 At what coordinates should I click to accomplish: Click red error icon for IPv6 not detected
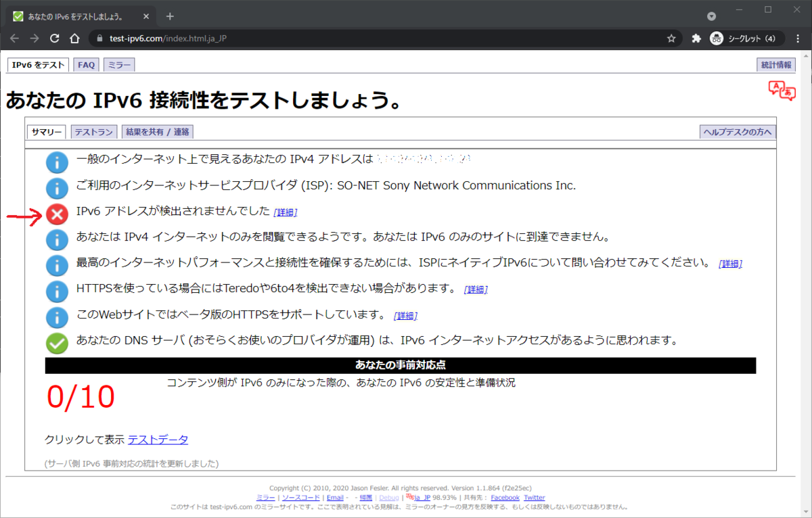[x=58, y=215]
